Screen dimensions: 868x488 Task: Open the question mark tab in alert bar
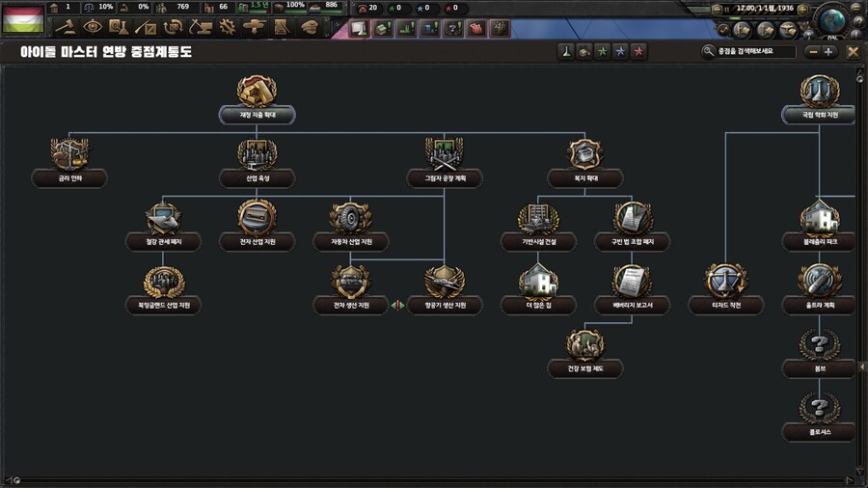(452, 29)
